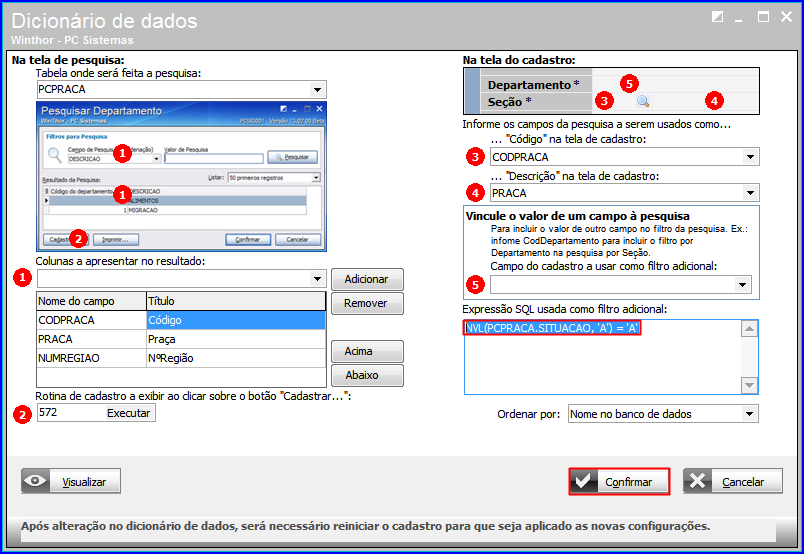The height and width of the screenshot is (554, 804).
Task: Click the checkmark icon on Confirmar
Action: [x=583, y=481]
